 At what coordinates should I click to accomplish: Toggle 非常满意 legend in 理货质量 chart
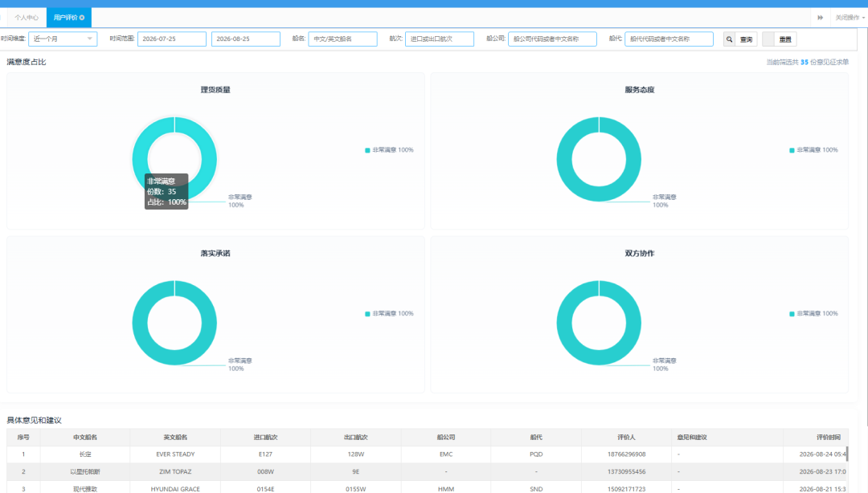click(x=389, y=150)
